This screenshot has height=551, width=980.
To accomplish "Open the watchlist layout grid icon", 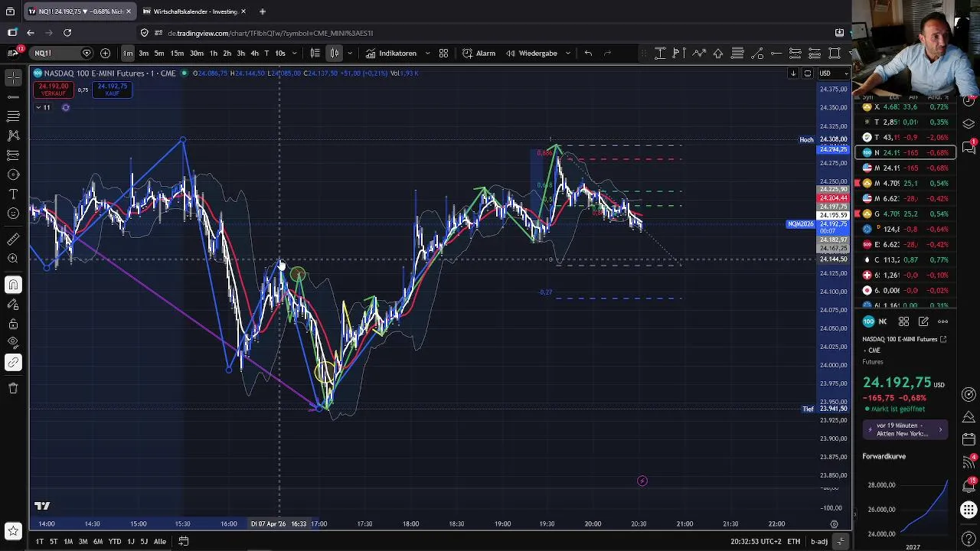I will click(903, 321).
